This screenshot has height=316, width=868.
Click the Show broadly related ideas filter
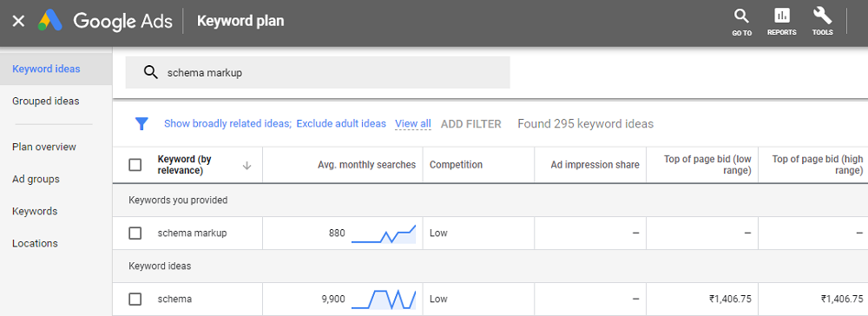pyautogui.click(x=227, y=123)
